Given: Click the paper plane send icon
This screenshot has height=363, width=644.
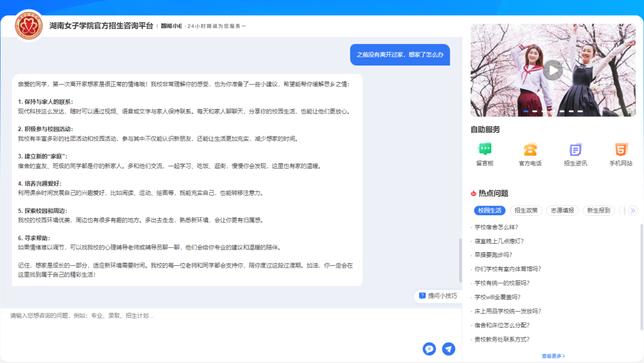Looking at the screenshot, I should [x=448, y=349].
